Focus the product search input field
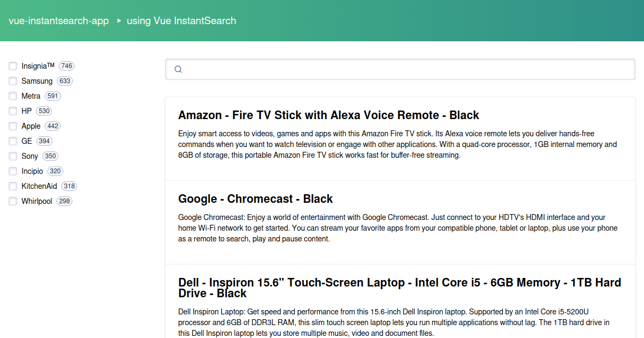Image resolution: width=644 pixels, height=338 pixels. 408,69
